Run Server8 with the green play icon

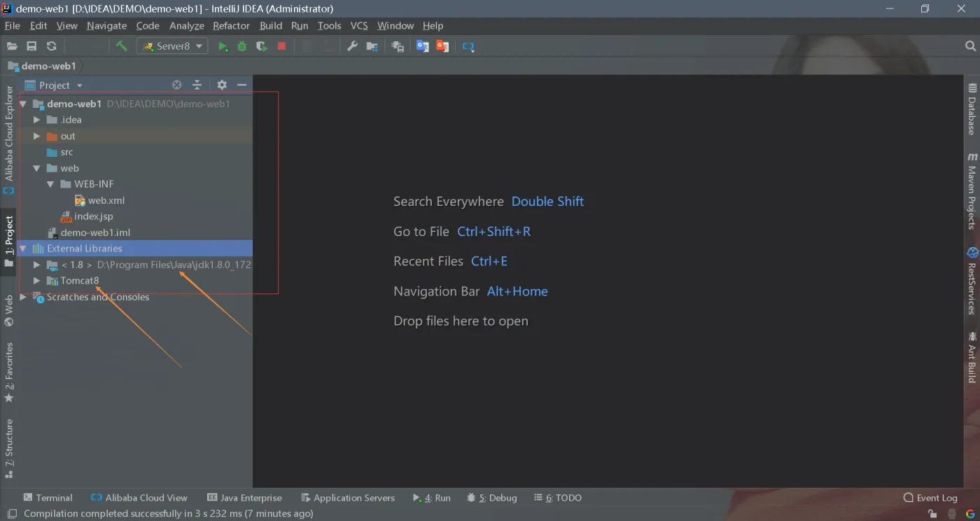223,46
